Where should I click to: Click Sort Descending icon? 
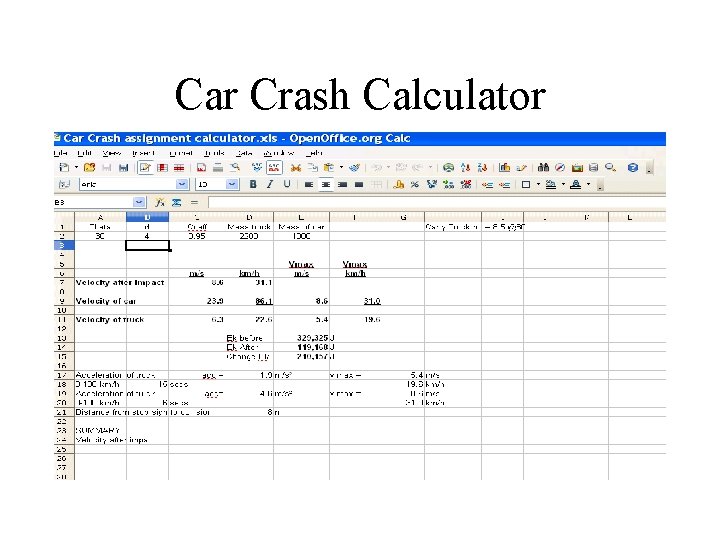pos(482,168)
